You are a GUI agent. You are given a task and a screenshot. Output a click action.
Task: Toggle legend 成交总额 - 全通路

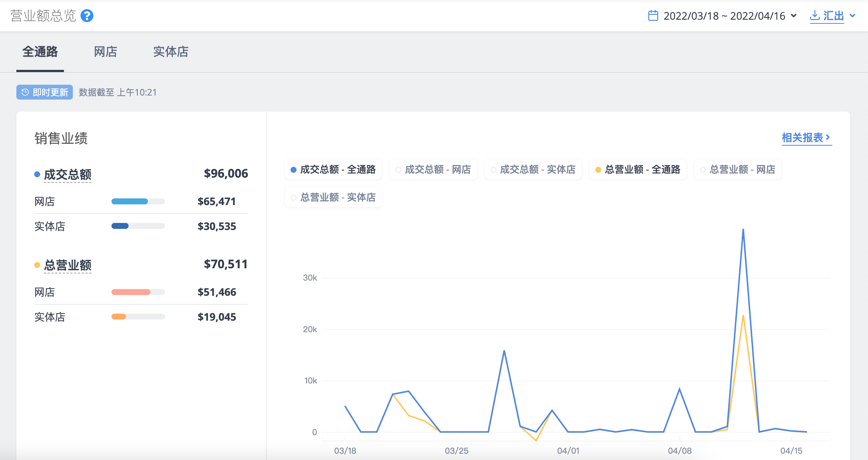(333, 169)
